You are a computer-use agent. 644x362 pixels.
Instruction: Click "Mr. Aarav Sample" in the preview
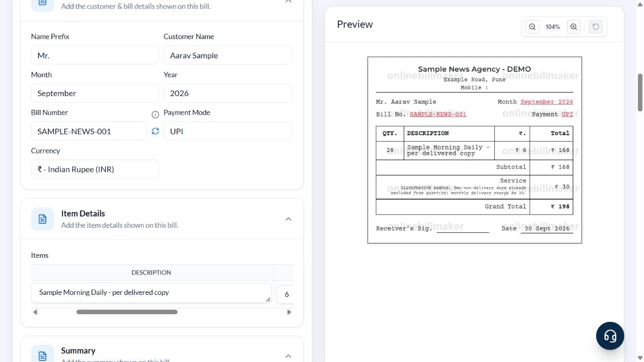point(406,102)
